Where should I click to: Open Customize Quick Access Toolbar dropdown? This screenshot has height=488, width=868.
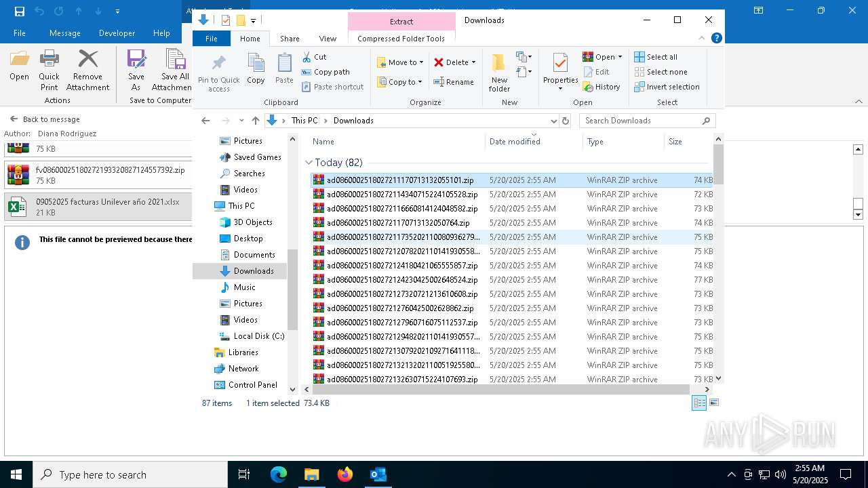click(253, 21)
